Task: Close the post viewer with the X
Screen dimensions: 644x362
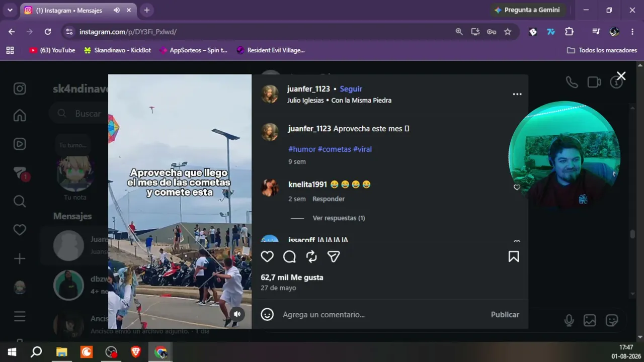Action: [x=621, y=76]
